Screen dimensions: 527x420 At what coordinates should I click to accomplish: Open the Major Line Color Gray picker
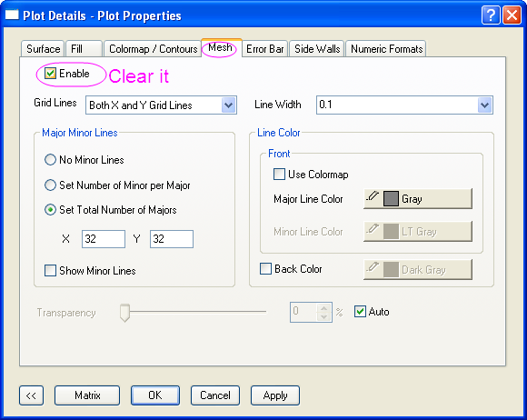coord(418,199)
